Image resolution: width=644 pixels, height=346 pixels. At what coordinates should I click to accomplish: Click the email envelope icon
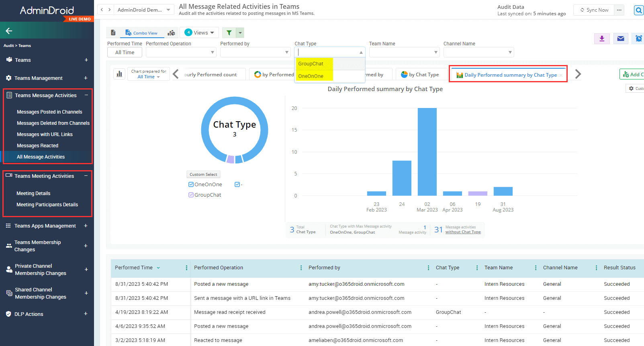click(621, 39)
